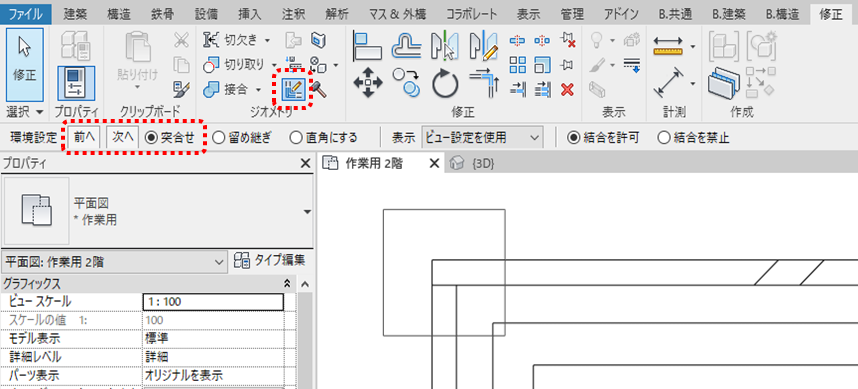This screenshot has height=389, width=858.
Task: Switch to the 構造 ribbon tab
Action: (119, 14)
